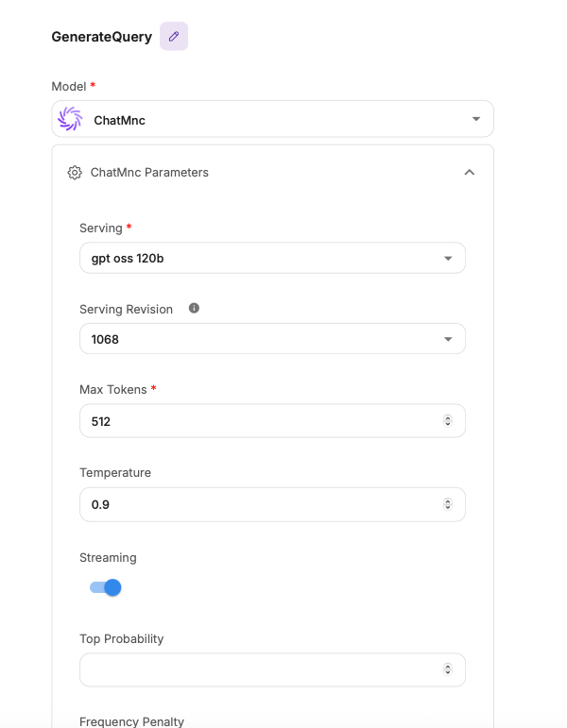Image resolution: width=567 pixels, height=728 pixels.
Task: Click the Temperature stepper arrows
Action: tap(447, 504)
